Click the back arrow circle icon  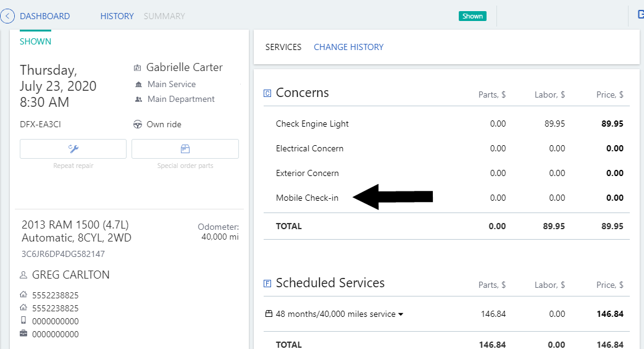tap(8, 16)
